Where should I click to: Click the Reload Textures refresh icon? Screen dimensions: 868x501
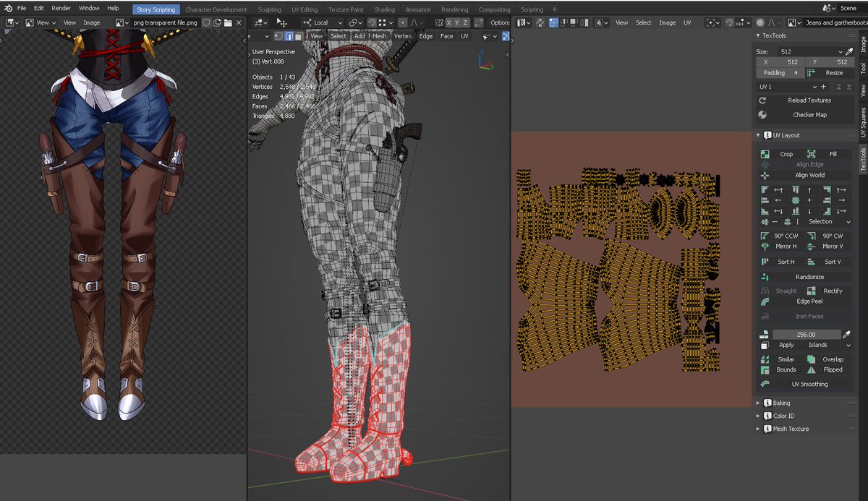tap(762, 100)
